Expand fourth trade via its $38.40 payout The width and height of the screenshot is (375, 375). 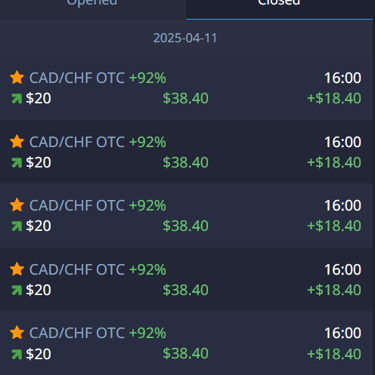(x=186, y=290)
